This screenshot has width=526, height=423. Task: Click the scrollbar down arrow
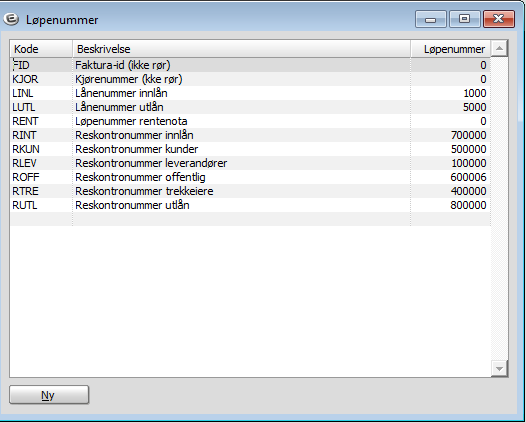point(499,369)
